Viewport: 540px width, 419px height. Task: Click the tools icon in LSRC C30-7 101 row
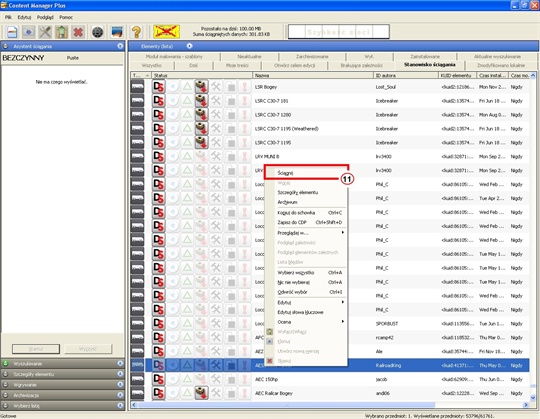(216, 101)
